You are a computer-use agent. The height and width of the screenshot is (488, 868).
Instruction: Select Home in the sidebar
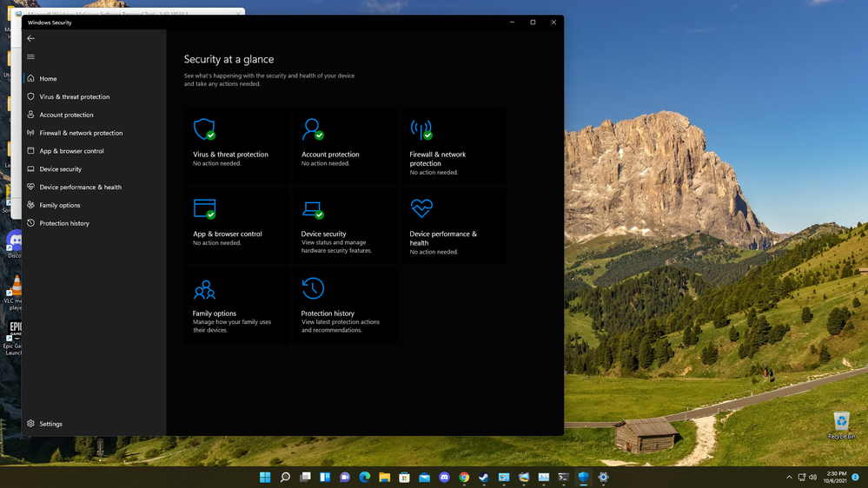click(x=94, y=78)
